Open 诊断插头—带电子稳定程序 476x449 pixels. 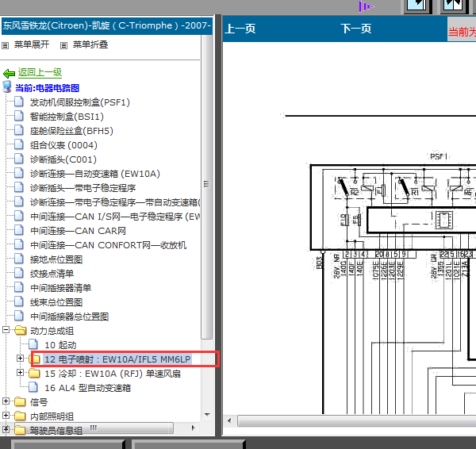click(83, 188)
